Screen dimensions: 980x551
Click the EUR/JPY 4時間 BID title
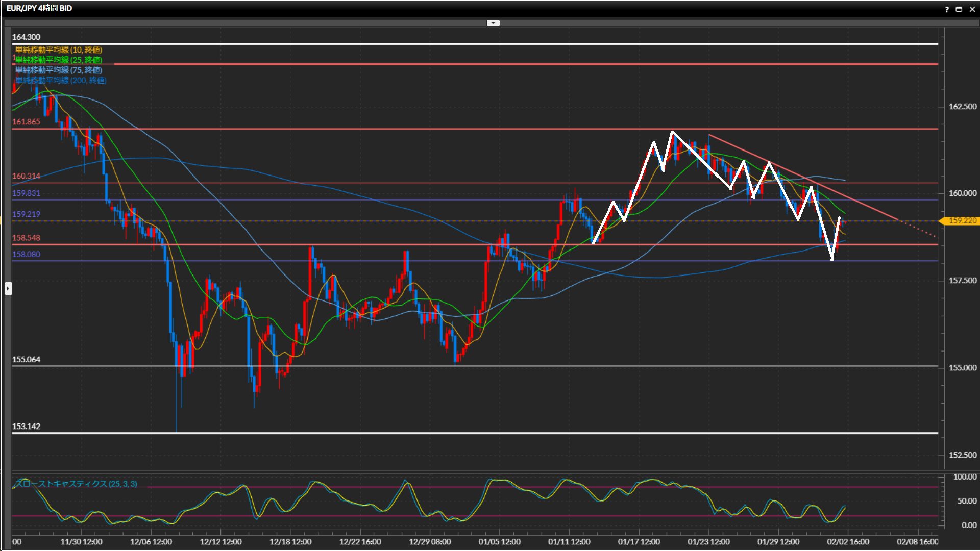click(39, 8)
